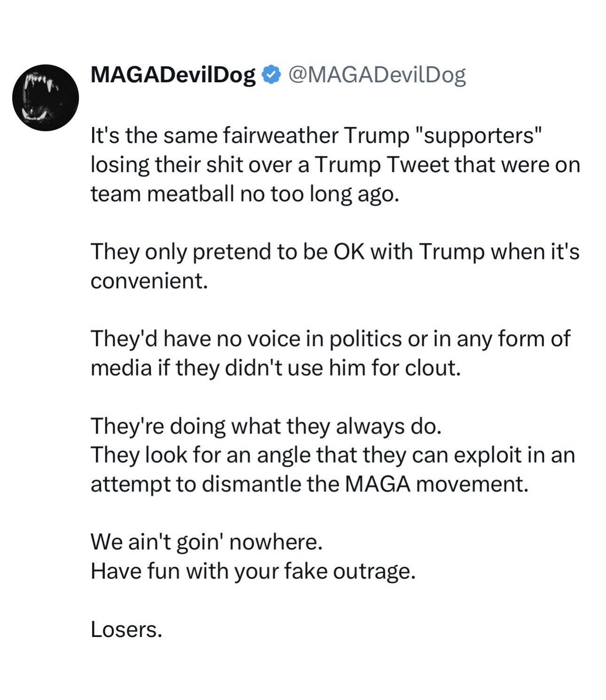Click the line starting "losing their shit"

pyautogui.click(x=335, y=165)
